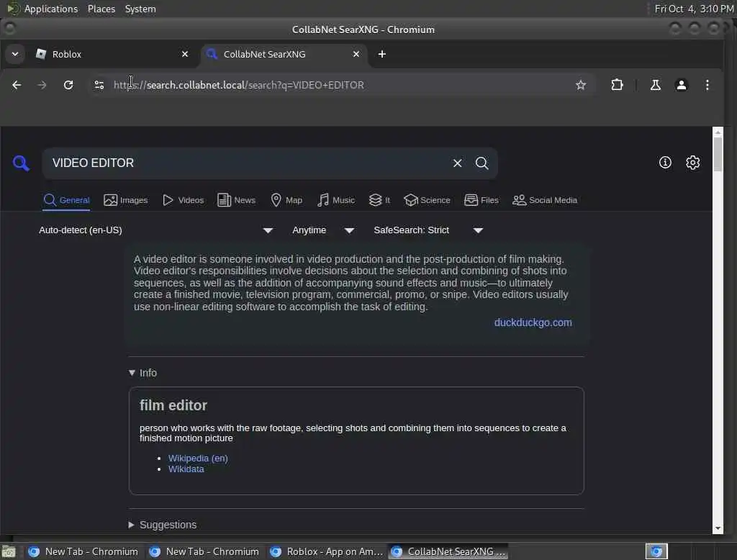Click the SearXNG magnifier logo
Image resolution: width=737 pixels, height=560 pixels.
21,163
